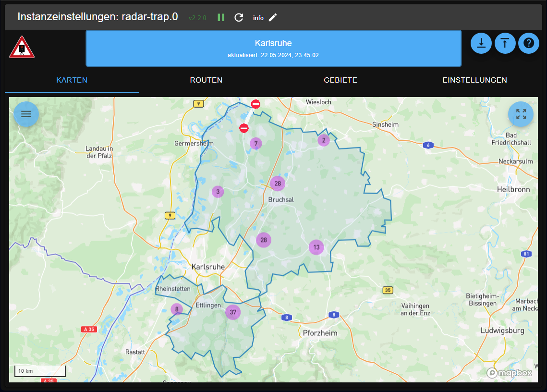Click the yellow road 35 shield
Screen dimensions: 547x392
coord(388,290)
